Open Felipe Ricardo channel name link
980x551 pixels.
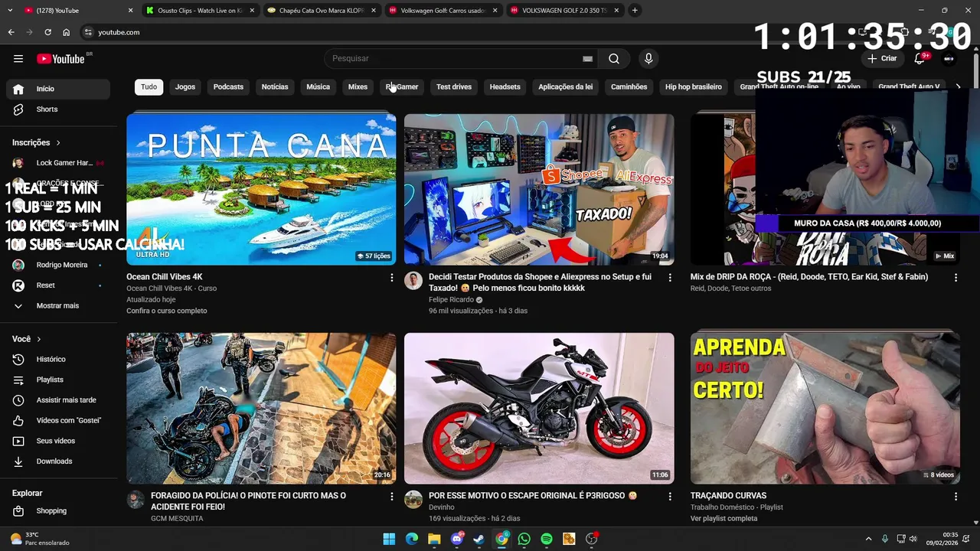pyautogui.click(x=451, y=300)
